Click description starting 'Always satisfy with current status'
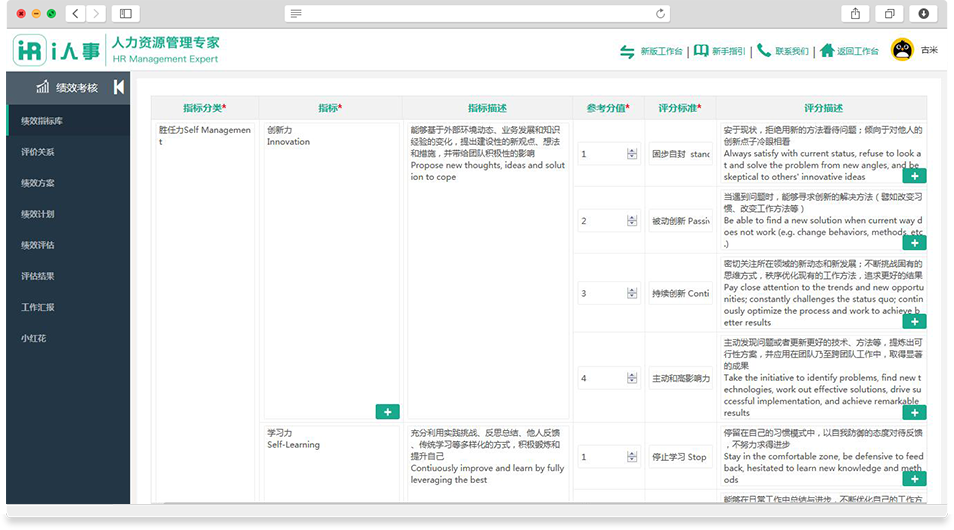This screenshot has width=954, height=530. [x=823, y=153]
